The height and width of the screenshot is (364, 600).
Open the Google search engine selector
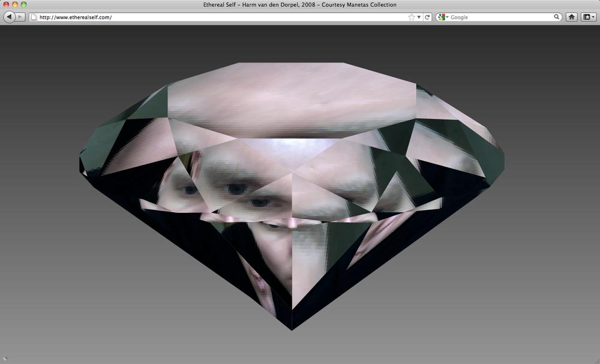click(x=443, y=17)
